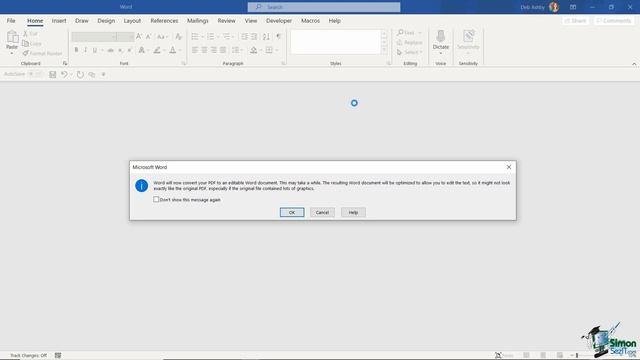
Task: Click the Sort A-Z icon
Action: pos(266,37)
